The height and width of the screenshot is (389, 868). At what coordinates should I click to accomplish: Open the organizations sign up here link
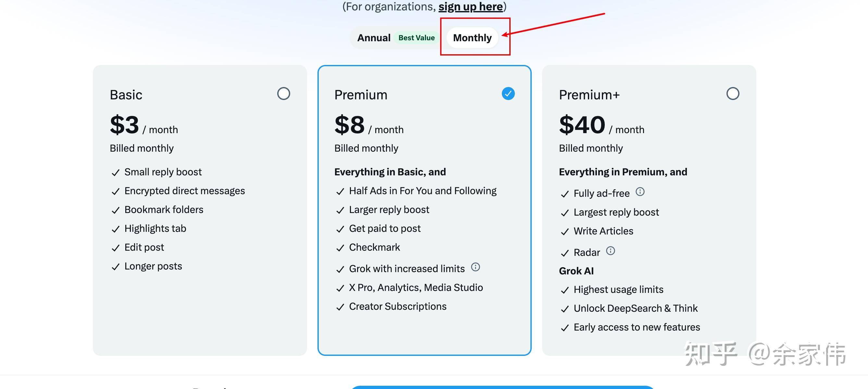(470, 6)
